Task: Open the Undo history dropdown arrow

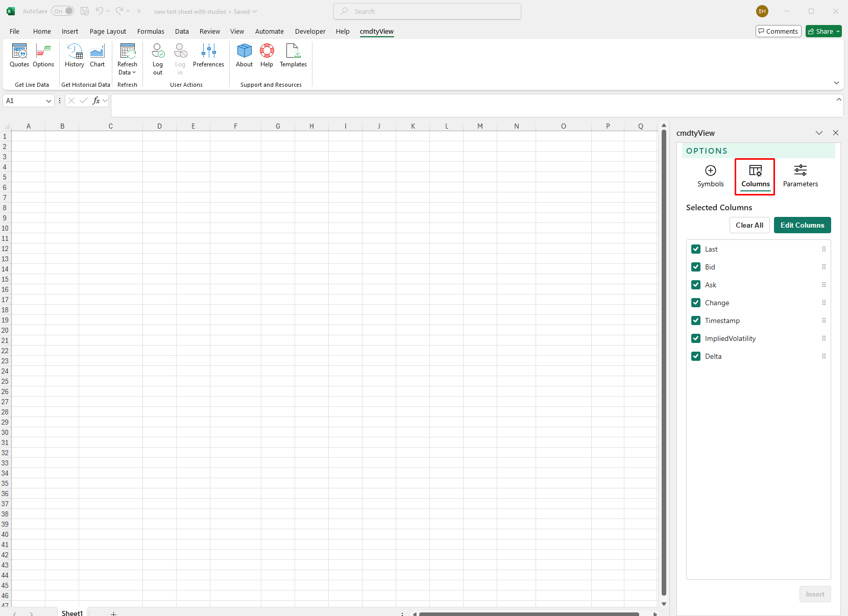Action: (108, 11)
